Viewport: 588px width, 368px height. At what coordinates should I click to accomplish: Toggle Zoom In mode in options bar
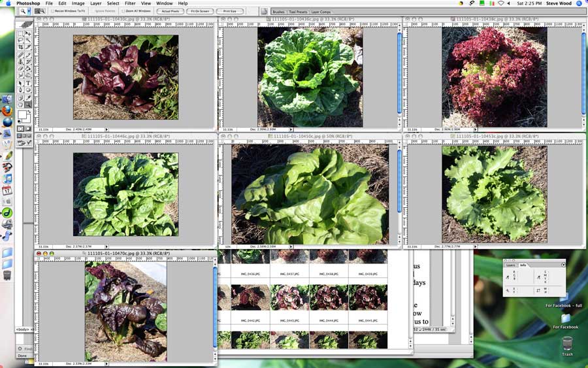tap(37, 11)
